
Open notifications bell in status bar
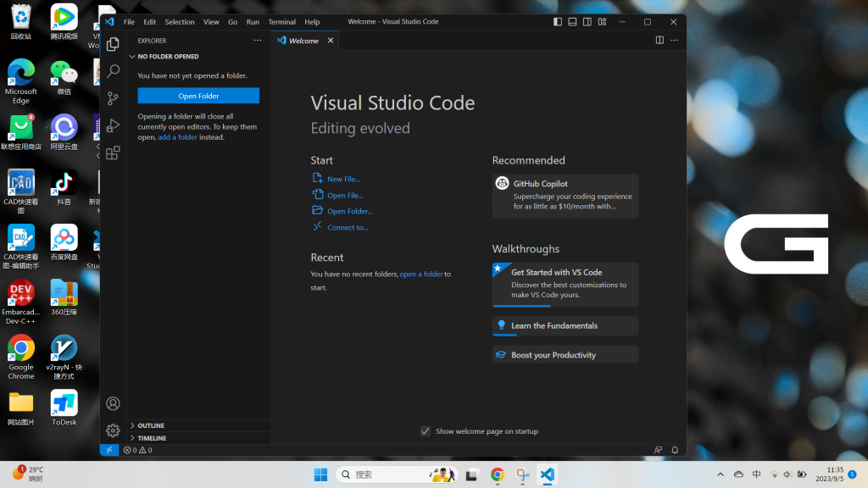click(675, 451)
